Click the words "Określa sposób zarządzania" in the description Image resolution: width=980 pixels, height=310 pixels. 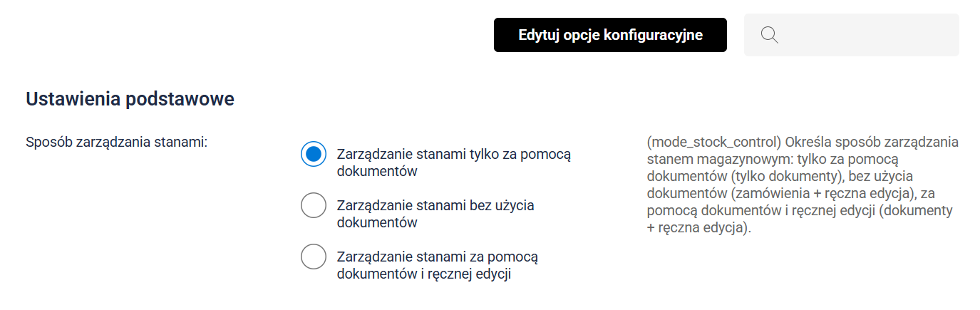tap(871, 141)
